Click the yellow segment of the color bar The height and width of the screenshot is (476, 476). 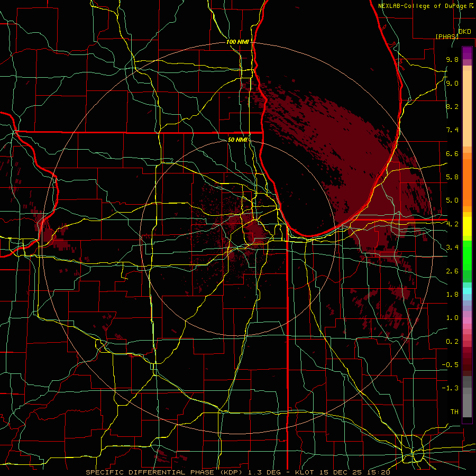467,226
